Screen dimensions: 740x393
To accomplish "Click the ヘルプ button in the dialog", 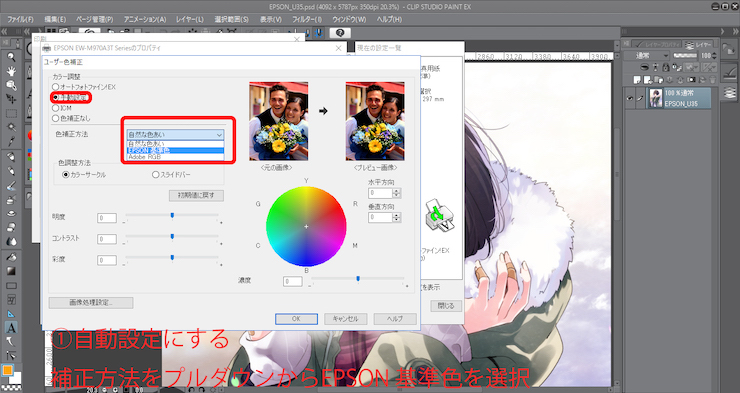I will 395,319.
